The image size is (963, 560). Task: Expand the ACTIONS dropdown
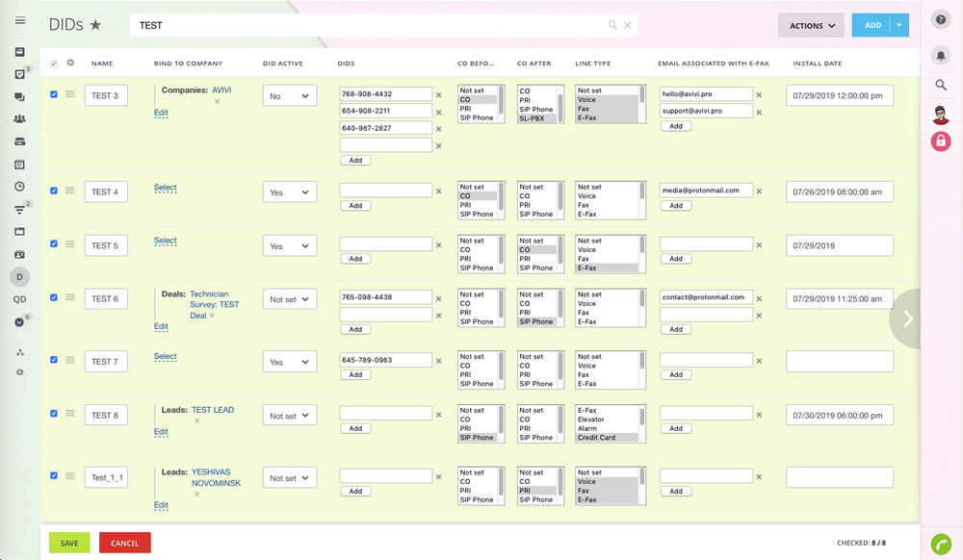811,26
